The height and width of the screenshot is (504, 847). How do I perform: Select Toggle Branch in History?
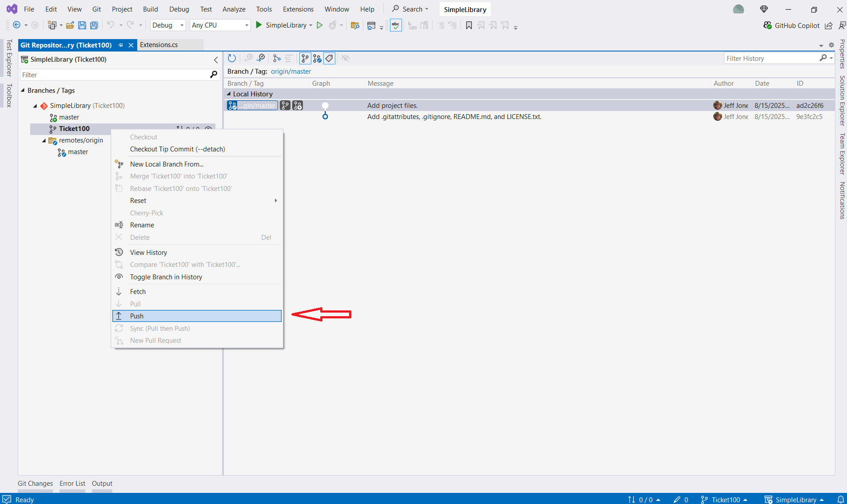click(197, 277)
